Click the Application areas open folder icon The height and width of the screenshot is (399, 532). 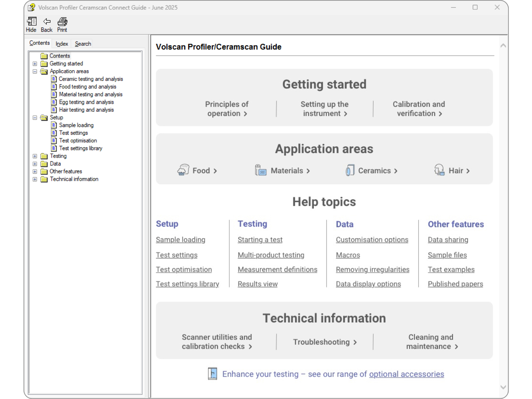(x=44, y=71)
